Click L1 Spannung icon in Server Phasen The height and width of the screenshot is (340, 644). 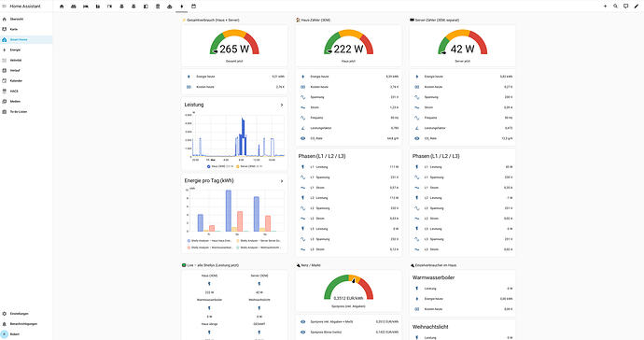tap(417, 177)
